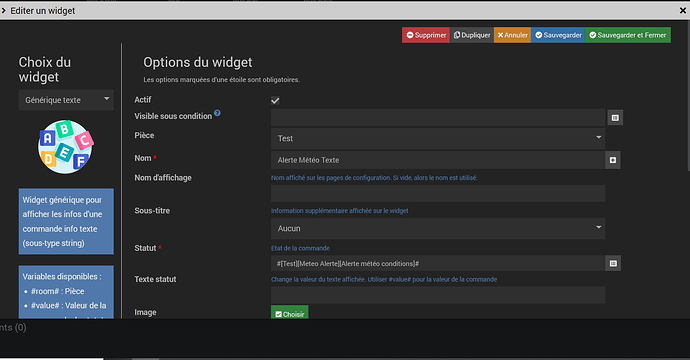
Task: Click the ABCDEF widget thumbnail image
Action: pyautogui.click(x=66, y=147)
